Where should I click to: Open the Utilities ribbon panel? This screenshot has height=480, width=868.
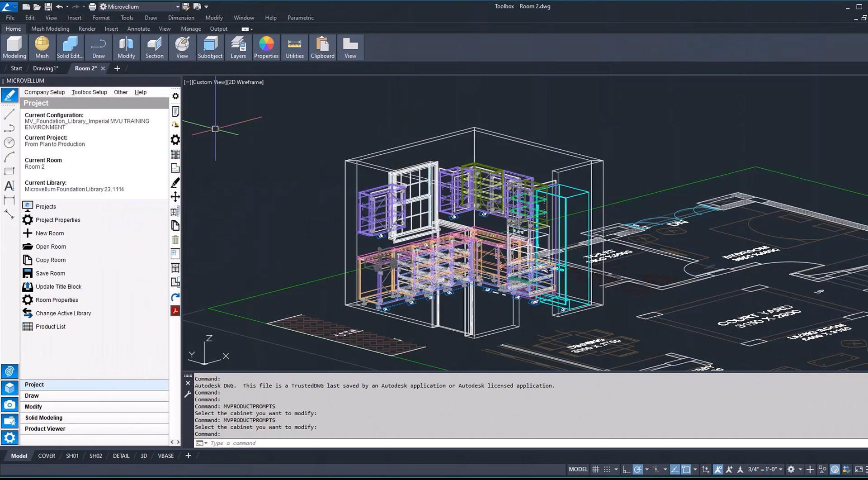[294, 48]
